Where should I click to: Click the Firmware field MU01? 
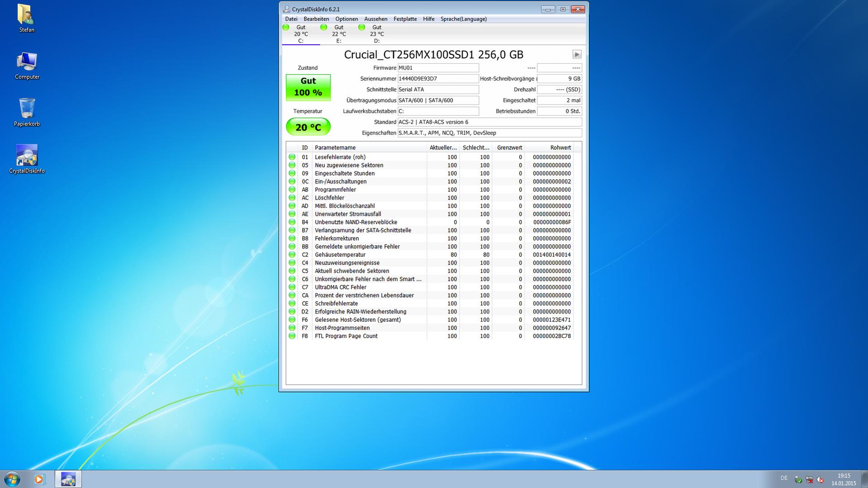point(438,68)
